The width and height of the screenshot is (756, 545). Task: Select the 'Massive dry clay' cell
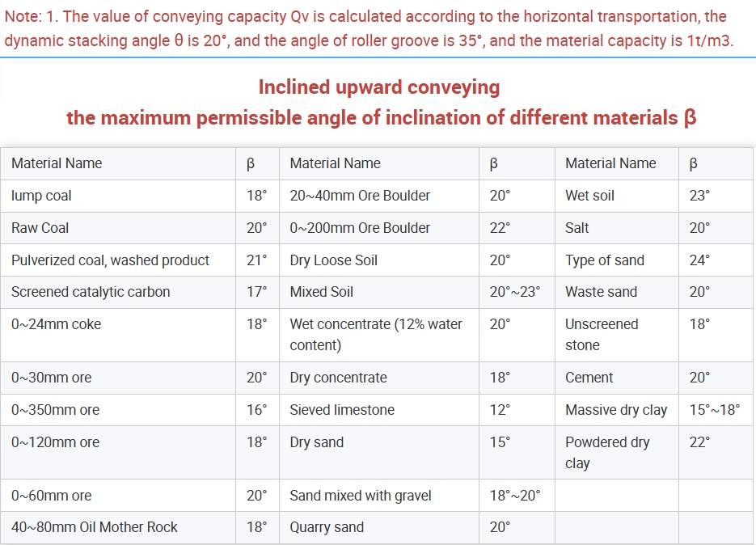(x=616, y=410)
